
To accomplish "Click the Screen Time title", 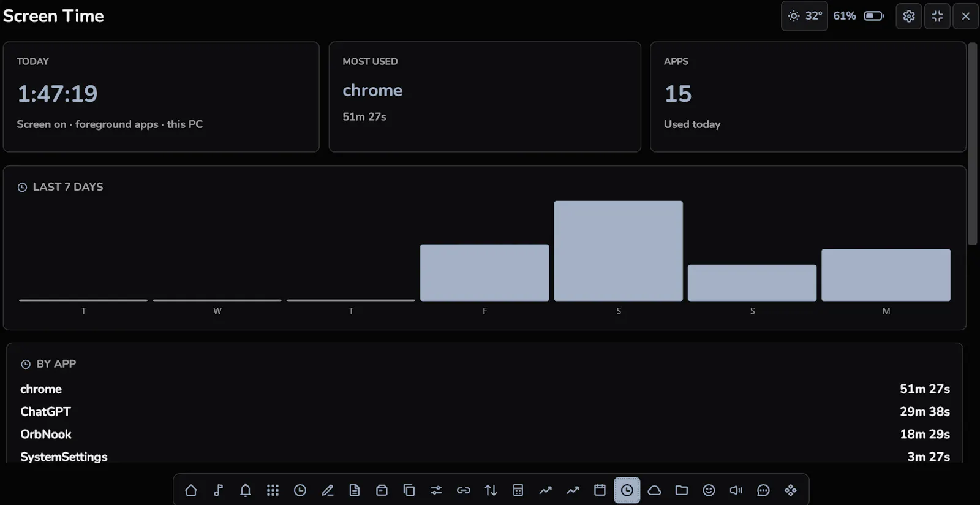I will pos(53,16).
